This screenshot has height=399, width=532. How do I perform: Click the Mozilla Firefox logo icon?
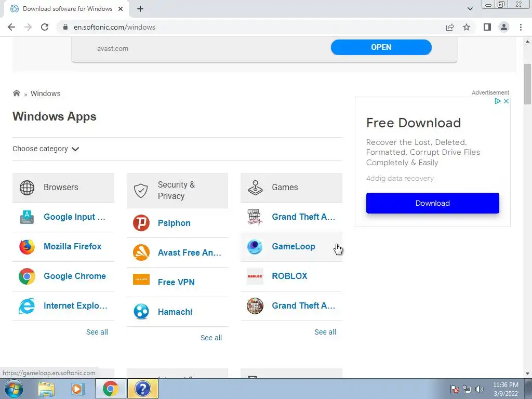(x=27, y=247)
